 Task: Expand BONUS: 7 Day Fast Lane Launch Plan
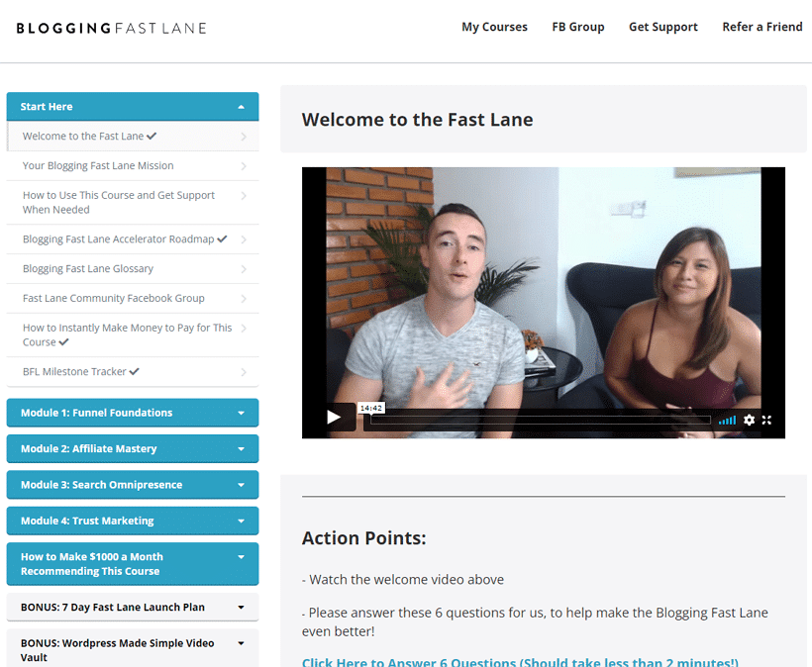click(133, 608)
